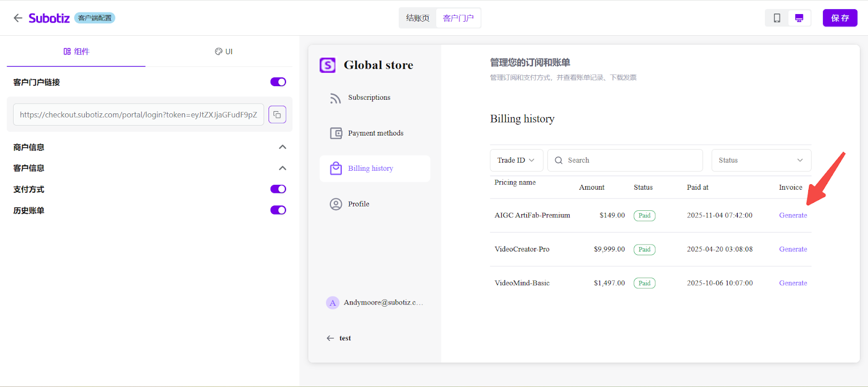Screen dimensions: 868x387
Task: Copy the customer portal link
Action: (x=277, y=114)
